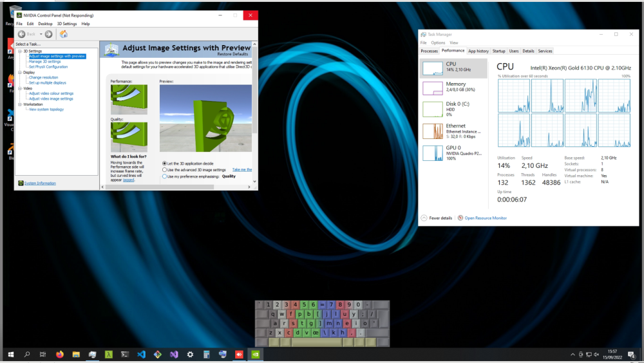Screen dimensions: 644x363
Task: Open Windows Start menu
Action: (11, 355)
